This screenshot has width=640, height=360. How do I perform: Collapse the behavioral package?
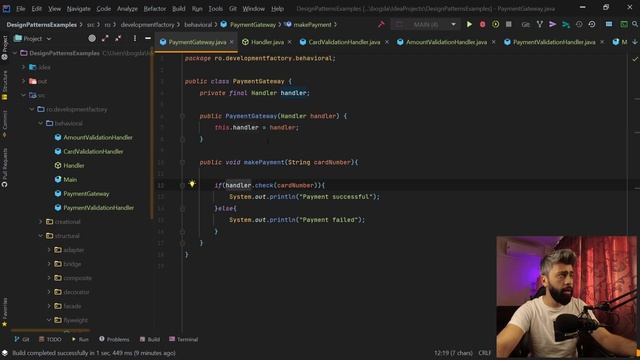pyautogui.click(x=41, y=123)
